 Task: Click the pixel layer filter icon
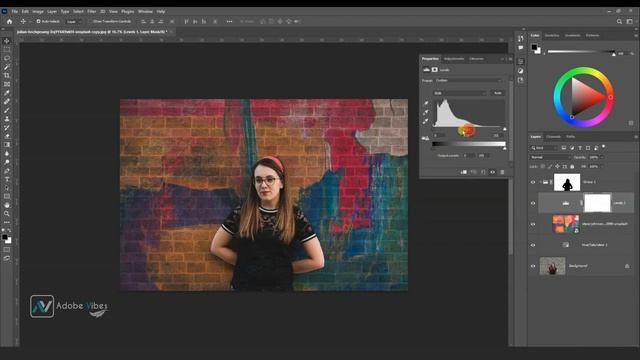tap(564, 148)
